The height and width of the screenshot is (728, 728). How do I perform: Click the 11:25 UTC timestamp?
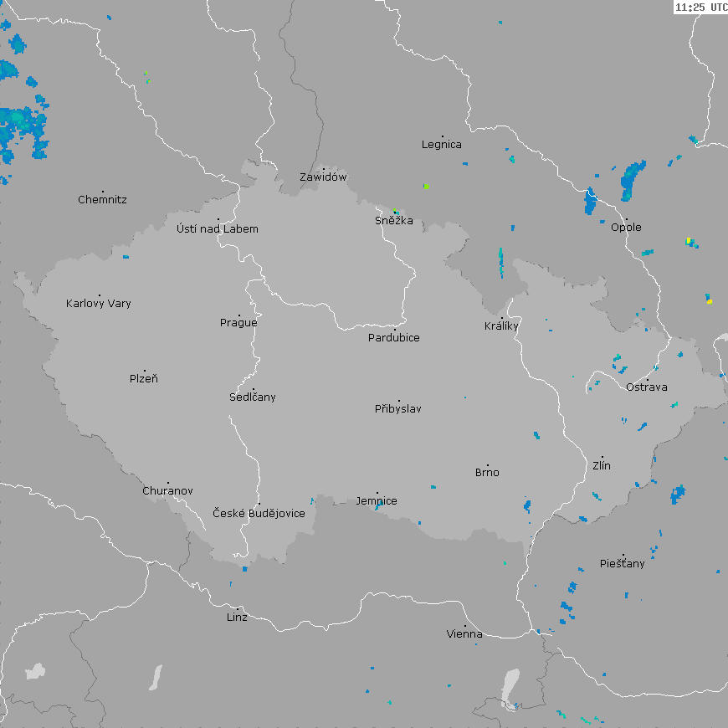700,7
